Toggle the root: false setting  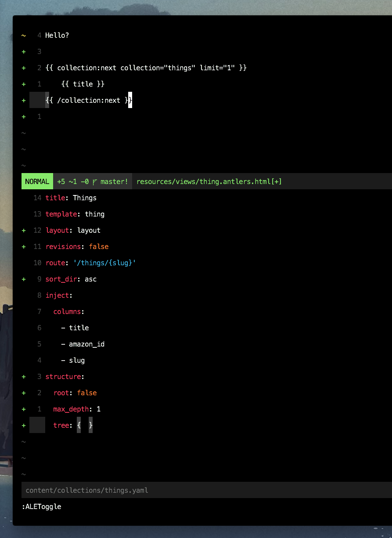pyautogui.click(x=87, y=393)
